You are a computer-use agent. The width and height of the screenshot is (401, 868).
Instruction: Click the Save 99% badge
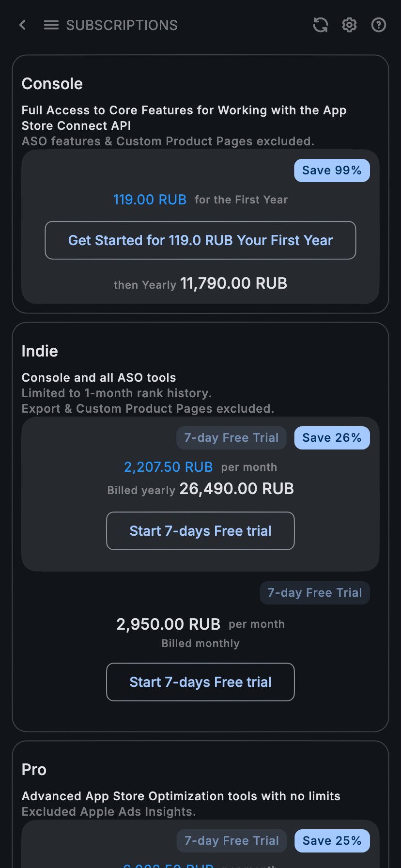(x=332, y=170)
